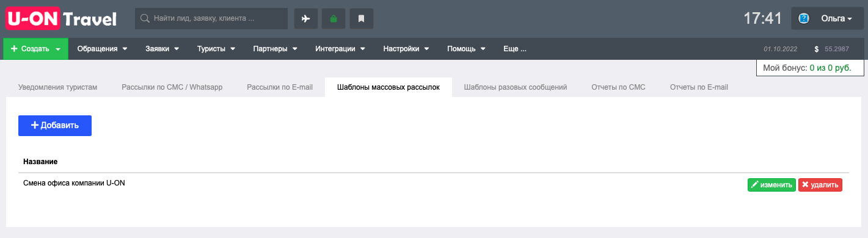This screenshot has height=238, width=868.
Task: Open Рассылки по СМС / Whatsapp tab
Action: pos(172,87)
